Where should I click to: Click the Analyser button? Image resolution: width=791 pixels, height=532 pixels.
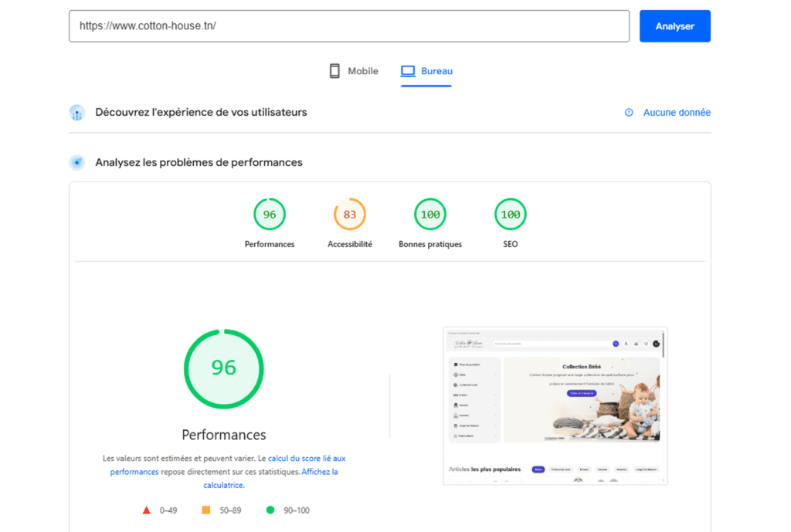coord(674,26)
